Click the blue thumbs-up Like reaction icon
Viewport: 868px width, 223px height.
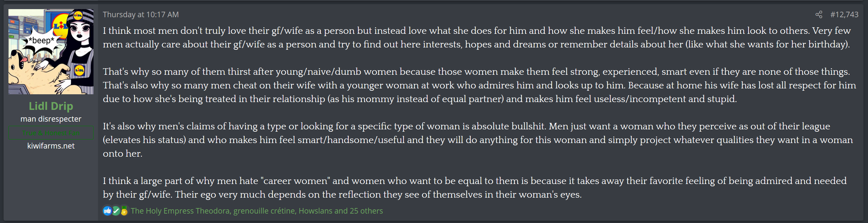click(x=107, y=211)
